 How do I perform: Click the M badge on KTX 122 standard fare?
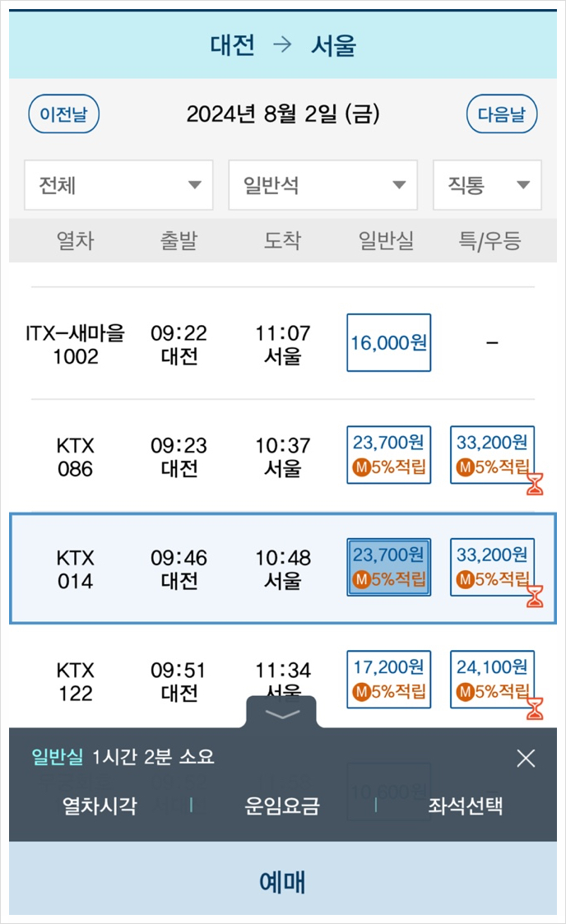coord(361,690)
